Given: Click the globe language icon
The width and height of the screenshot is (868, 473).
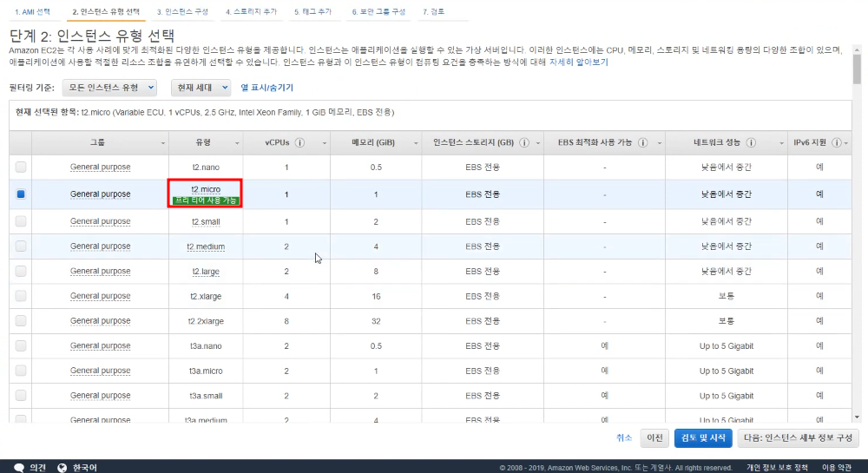Looking at the screenshot, I should point(62,468).
